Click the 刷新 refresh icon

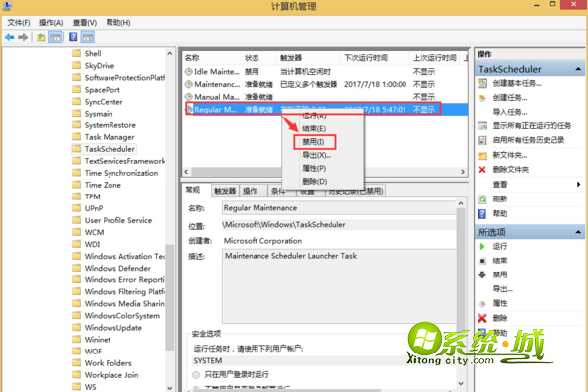pyautogui.click(x=482, y=199)
